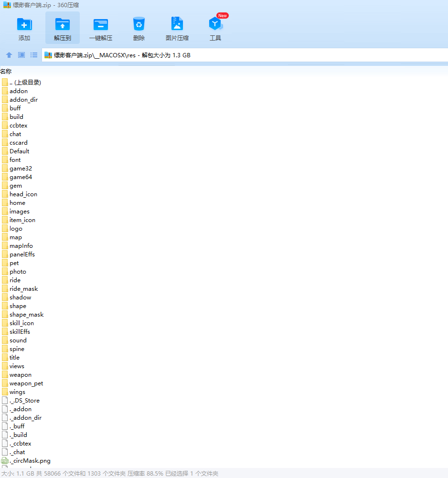
Task: Click the 名称 column header
Action: pos(6,71)
